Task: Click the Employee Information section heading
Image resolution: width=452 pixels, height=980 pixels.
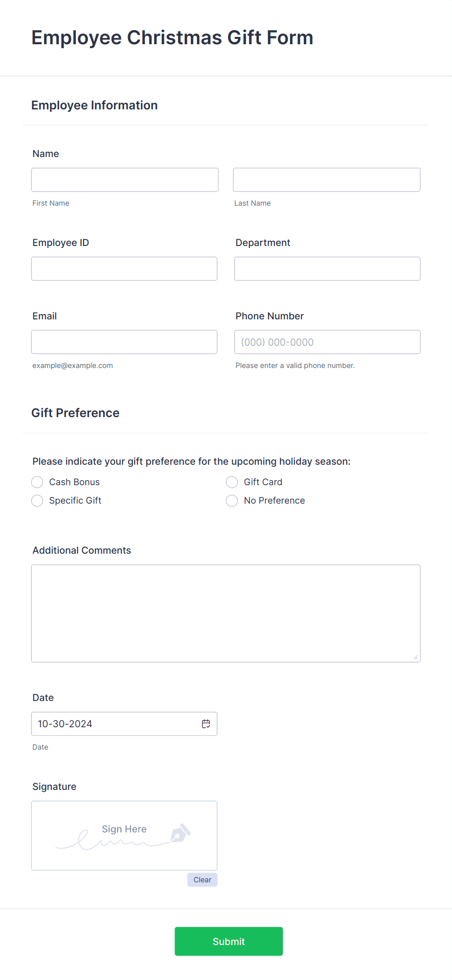Action: pos(94,105)
